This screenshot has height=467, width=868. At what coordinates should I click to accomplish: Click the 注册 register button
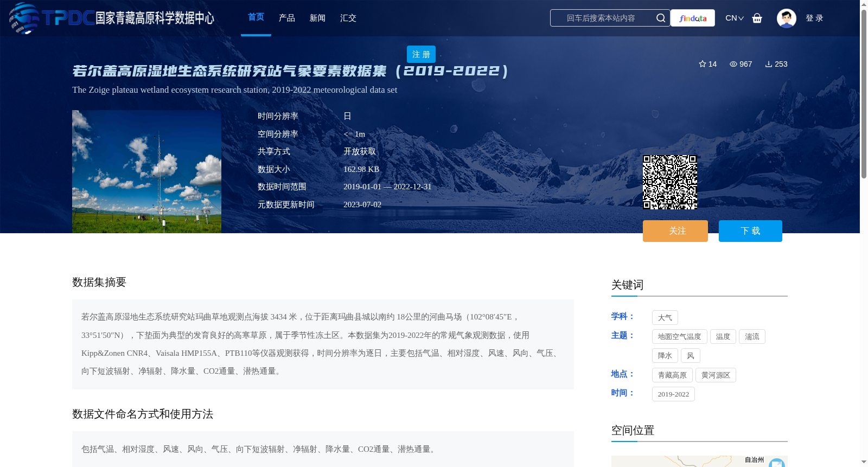(x=421, y=54)
